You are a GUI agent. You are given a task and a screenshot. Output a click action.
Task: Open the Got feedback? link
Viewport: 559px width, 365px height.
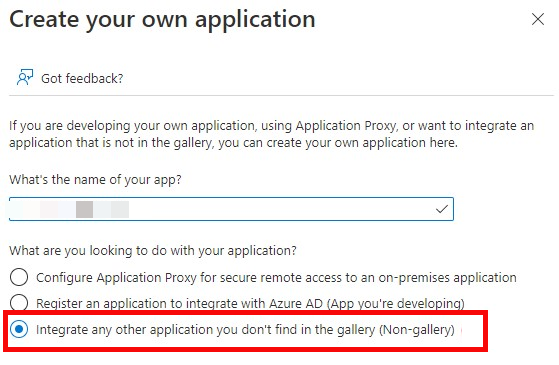point(82,78)
